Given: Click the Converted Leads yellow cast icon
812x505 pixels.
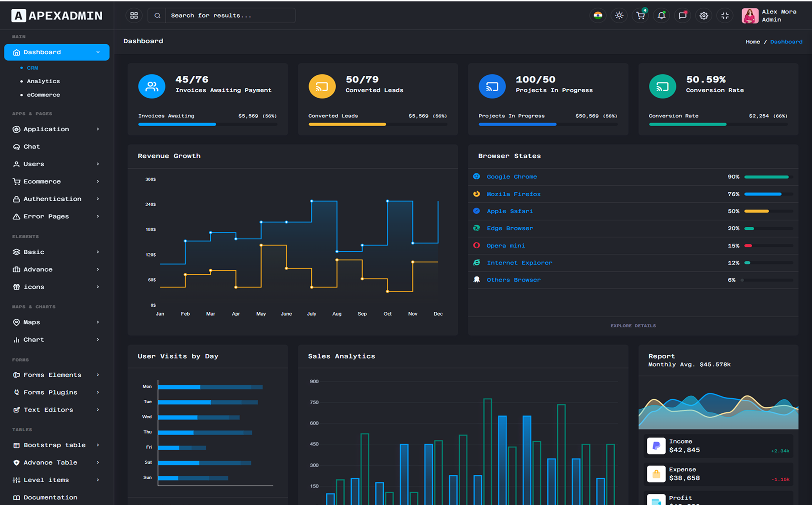Looking at the screenshot, I should click(322, 86).
